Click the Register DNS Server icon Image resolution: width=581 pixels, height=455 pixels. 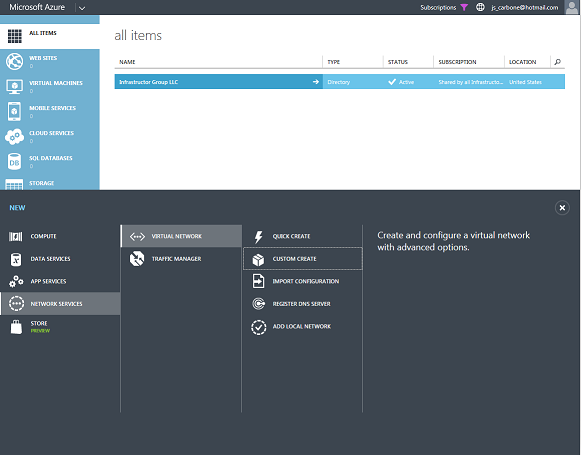click(258, 304)
